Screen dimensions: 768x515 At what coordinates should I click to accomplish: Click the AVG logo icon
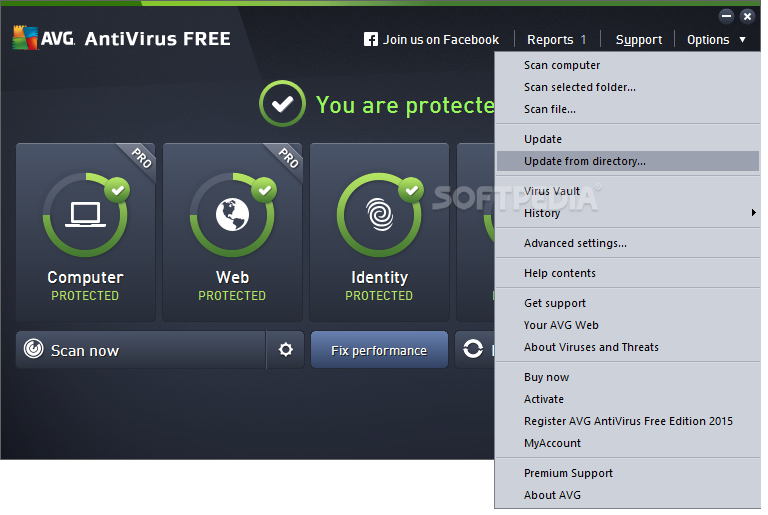25,38
